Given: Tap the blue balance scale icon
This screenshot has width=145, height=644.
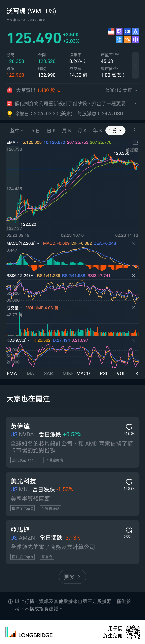Looking at the screenshot, I should tap(119, 39).
